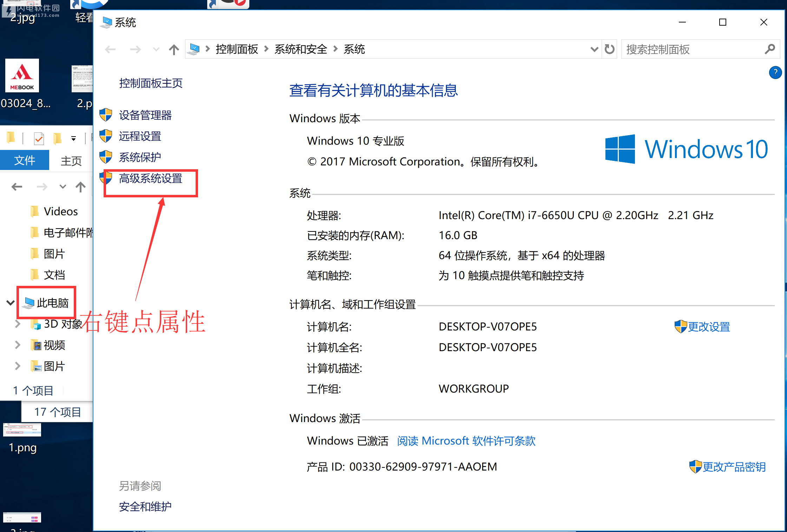Click the refresh icon in address bar

point(610,49)
